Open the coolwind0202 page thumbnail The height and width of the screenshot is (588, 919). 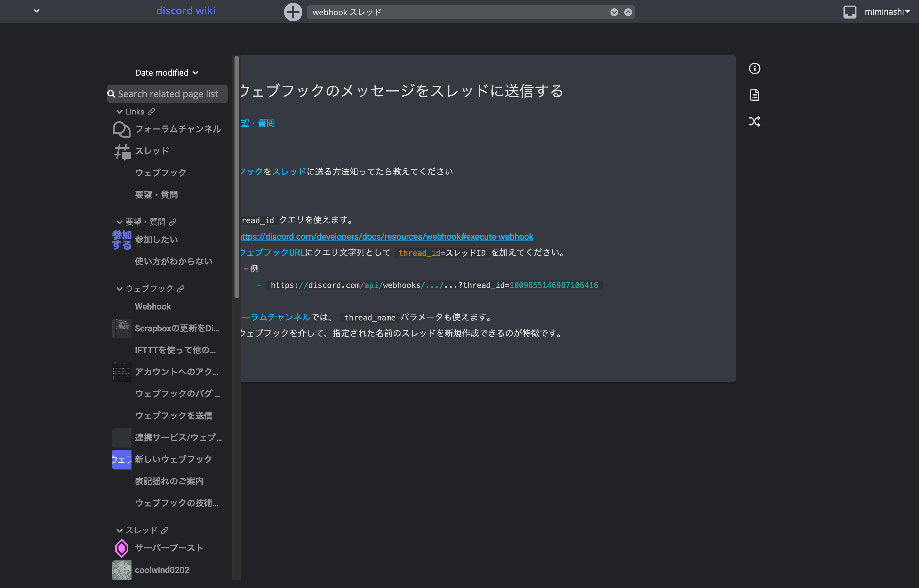(121, 570)
